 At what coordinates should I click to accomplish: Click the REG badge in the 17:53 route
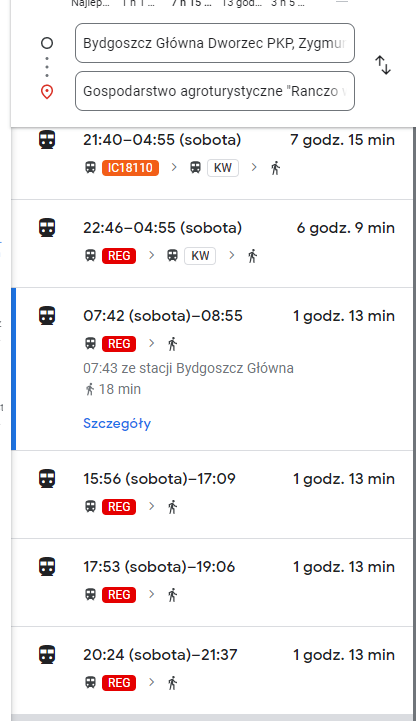coord(119,595)
